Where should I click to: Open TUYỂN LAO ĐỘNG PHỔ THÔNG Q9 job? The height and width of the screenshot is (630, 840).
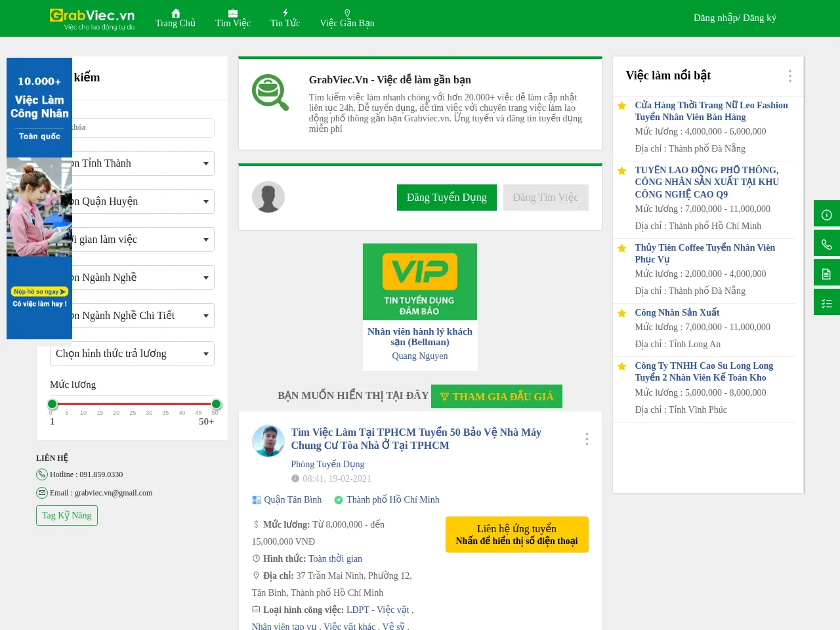[x=707, y=182]
